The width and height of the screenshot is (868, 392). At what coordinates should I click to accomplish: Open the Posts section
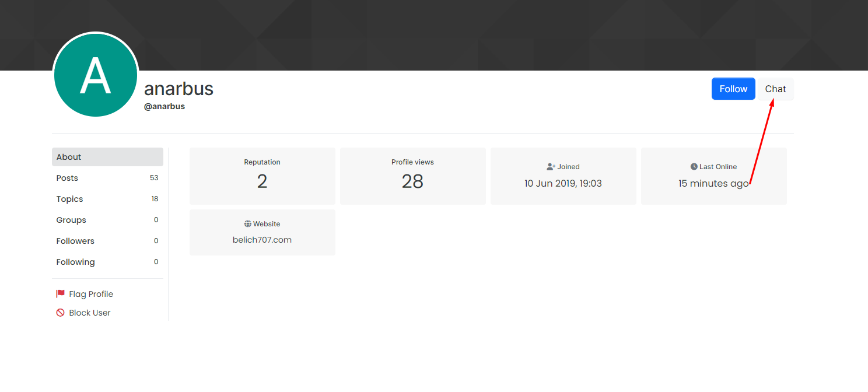[107, 178]
